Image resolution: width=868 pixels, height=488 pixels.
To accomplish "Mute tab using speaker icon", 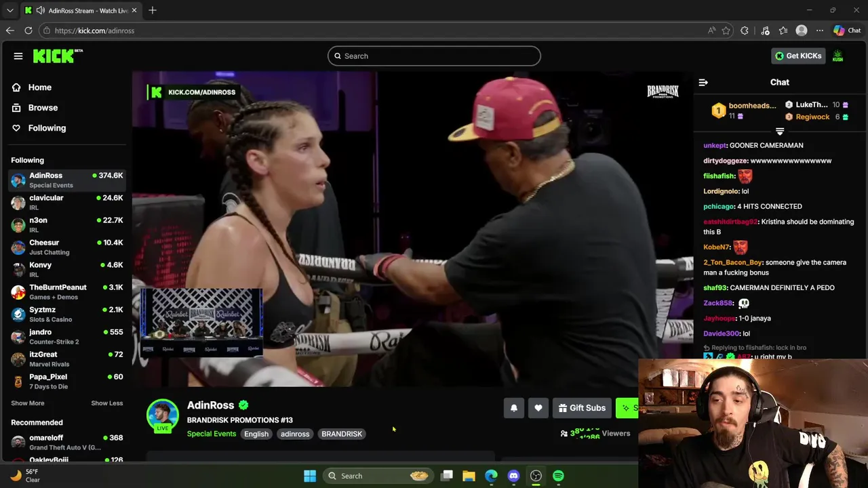I will coord(41,10).
